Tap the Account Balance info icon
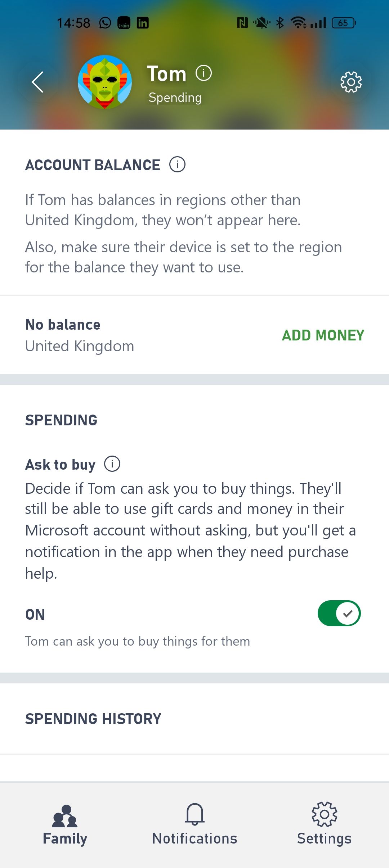 pyautogui.click(x=177, y=165)
